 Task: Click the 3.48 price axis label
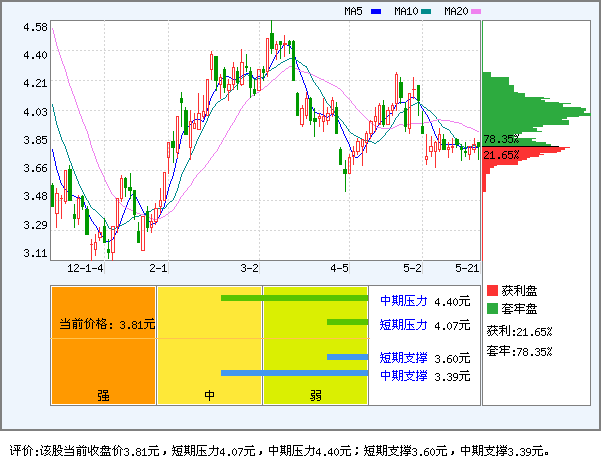click(x=35, y=196)
